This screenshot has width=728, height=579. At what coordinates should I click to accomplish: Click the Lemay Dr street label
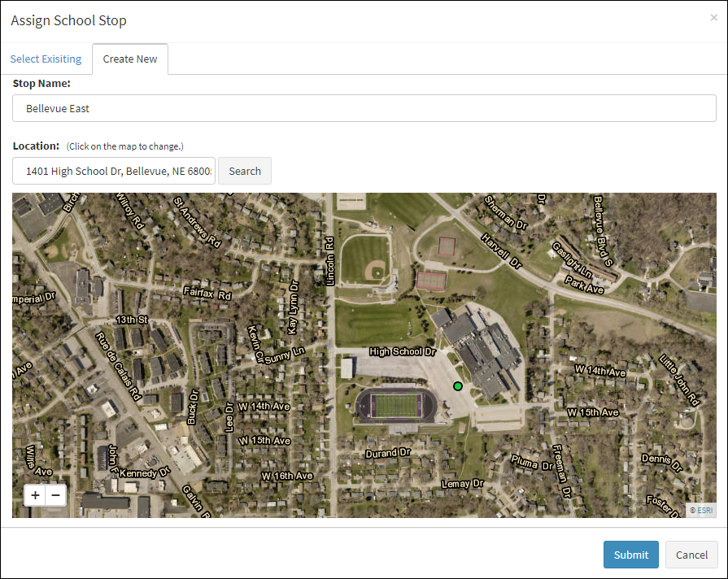click(x=463, y=484)
